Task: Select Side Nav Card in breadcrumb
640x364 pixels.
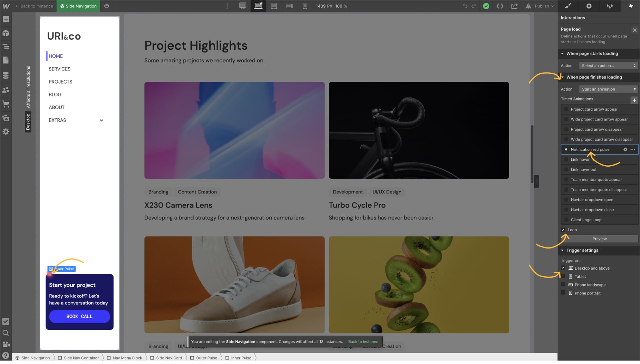Action: point(166,358)
